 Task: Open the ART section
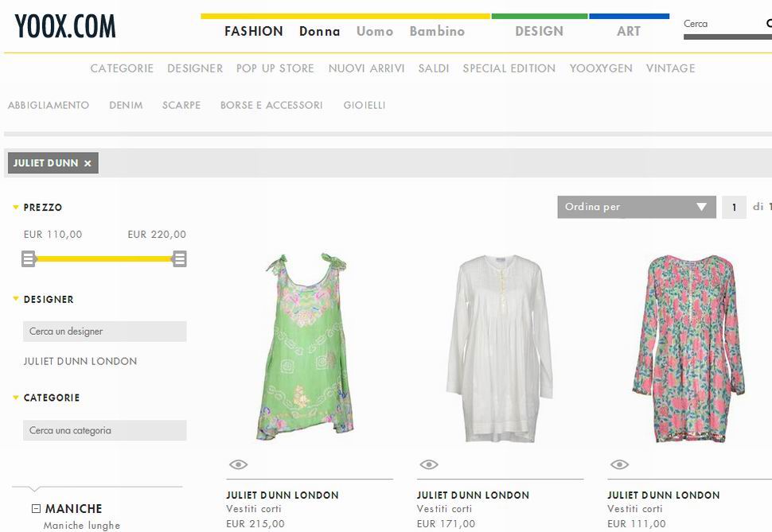[x=629, y=31]
